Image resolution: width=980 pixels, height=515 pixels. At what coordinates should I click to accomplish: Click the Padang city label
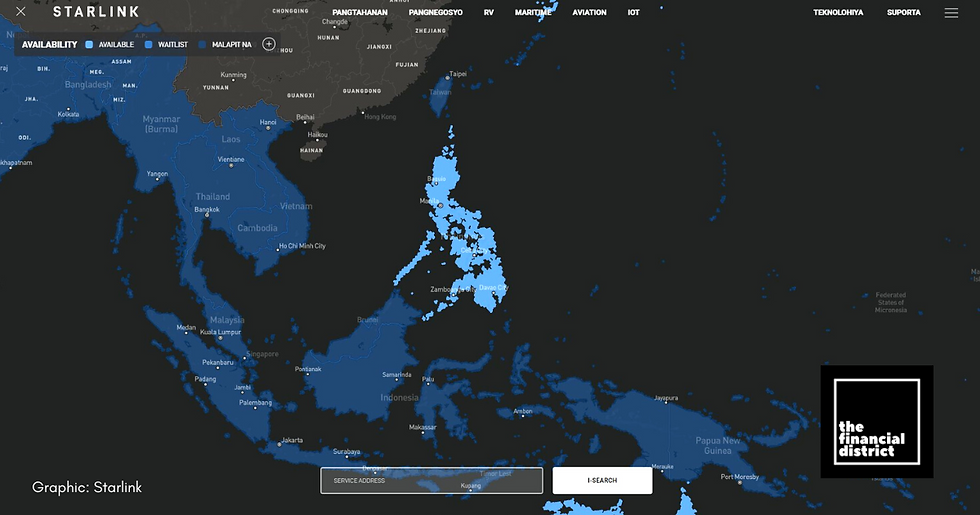pyautogui.click(x=205, y=379)
